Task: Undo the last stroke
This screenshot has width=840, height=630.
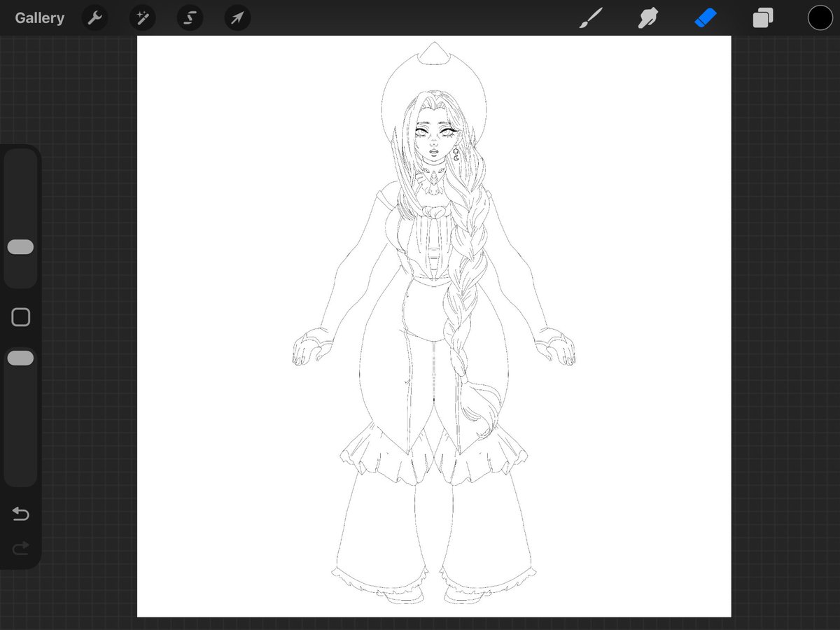Action: click(x=21, y=514)
